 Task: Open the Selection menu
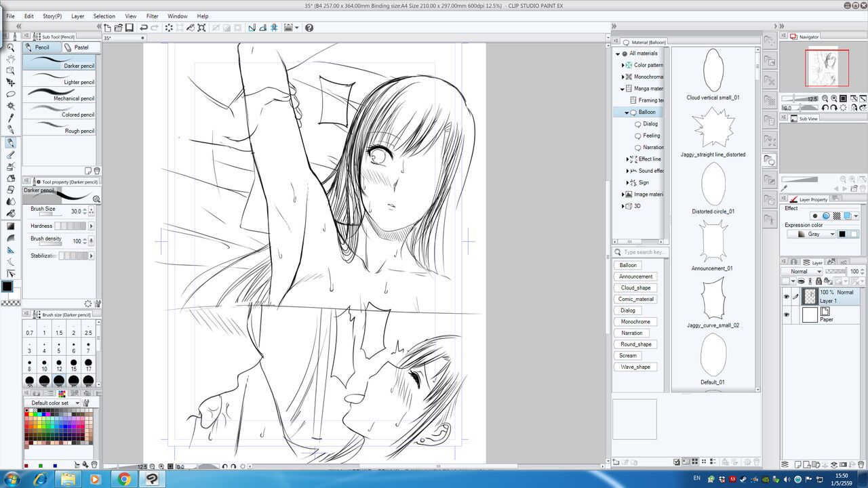(104, 16)
